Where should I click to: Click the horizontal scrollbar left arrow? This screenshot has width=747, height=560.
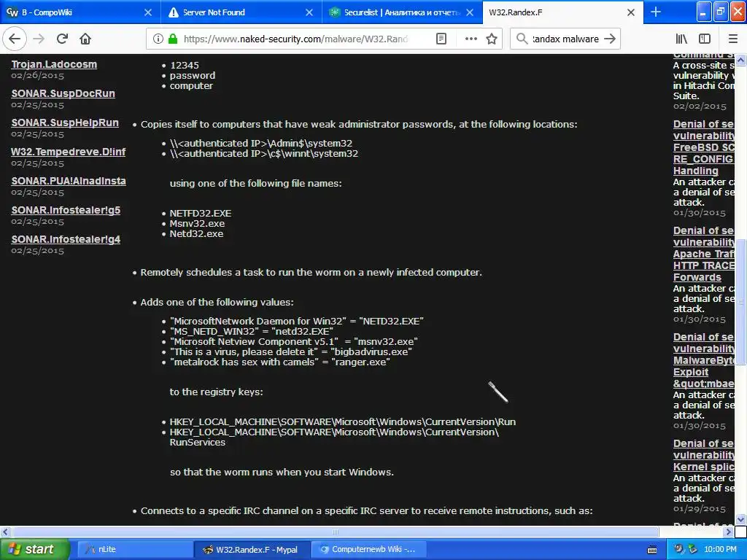[5, 532]
